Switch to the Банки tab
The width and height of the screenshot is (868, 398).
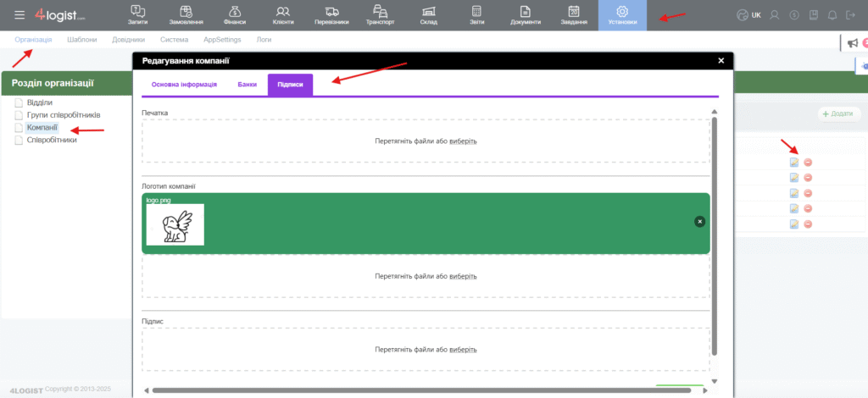[247, 85]
